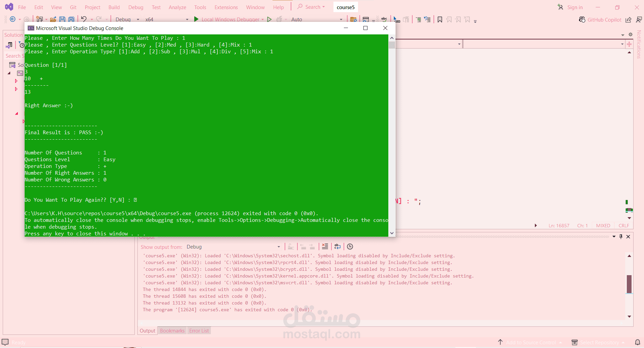This screenshot has height=348, width=644.
Task: Click the increase line indent icon
Action: pos(418,20)
